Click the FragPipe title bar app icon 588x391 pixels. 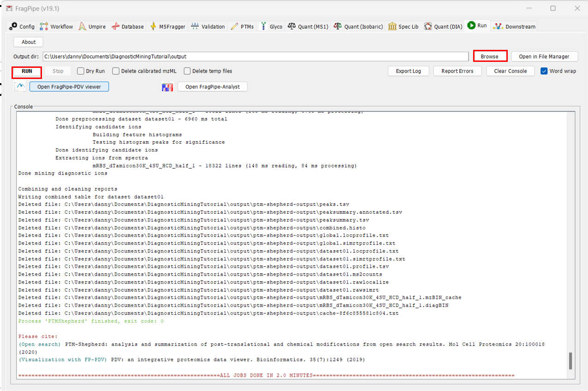9,8
